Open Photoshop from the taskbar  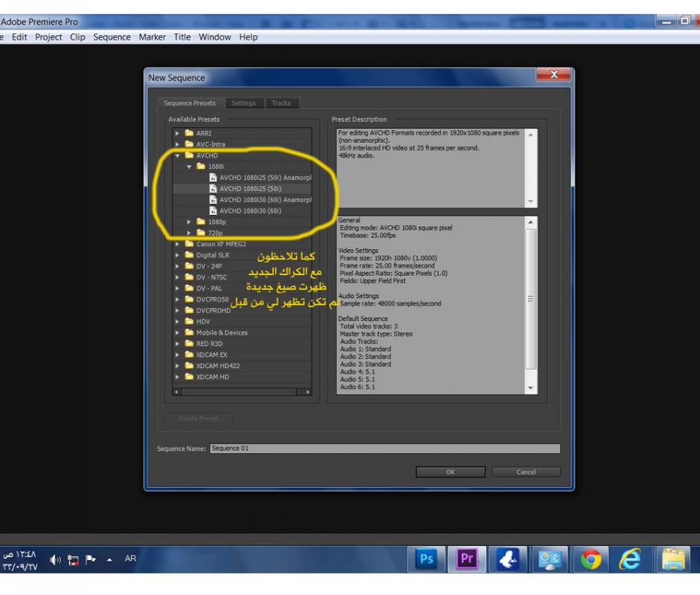(x=426, y=559)
